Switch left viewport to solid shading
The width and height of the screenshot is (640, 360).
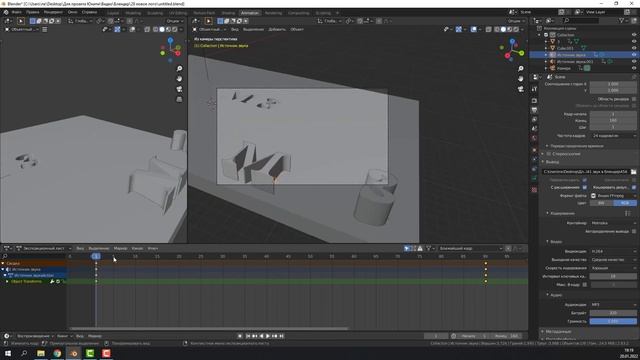(x=162, y=29)
